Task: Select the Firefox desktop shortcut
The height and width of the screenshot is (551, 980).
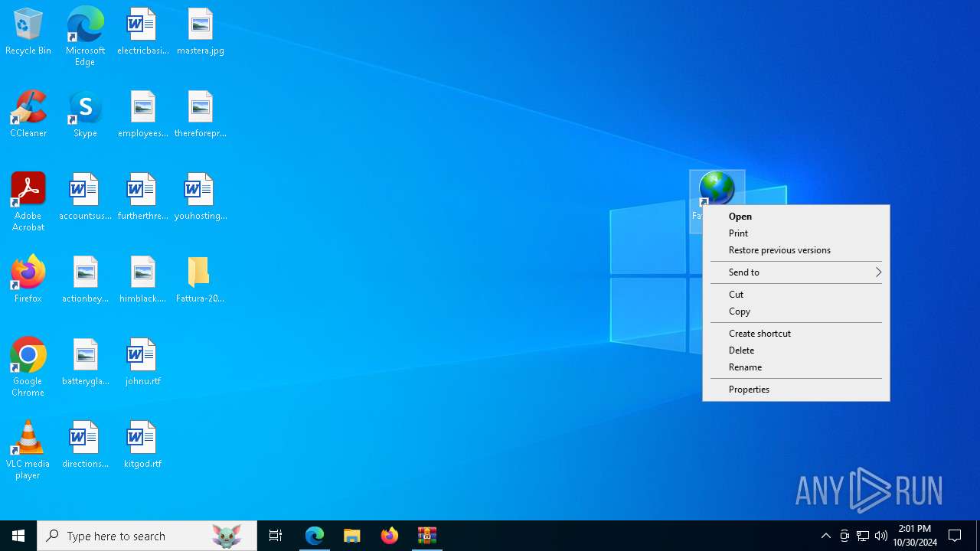Action: pos(28,280)
